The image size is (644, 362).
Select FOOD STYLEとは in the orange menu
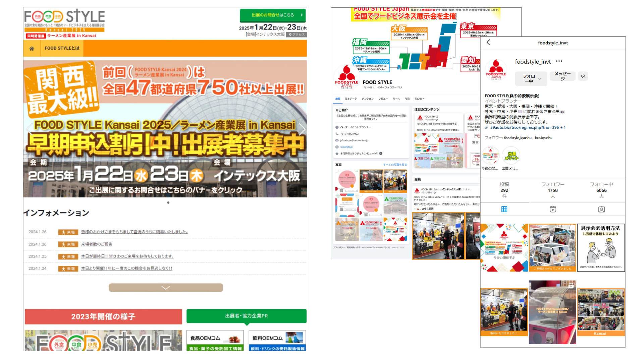[62, 48]
